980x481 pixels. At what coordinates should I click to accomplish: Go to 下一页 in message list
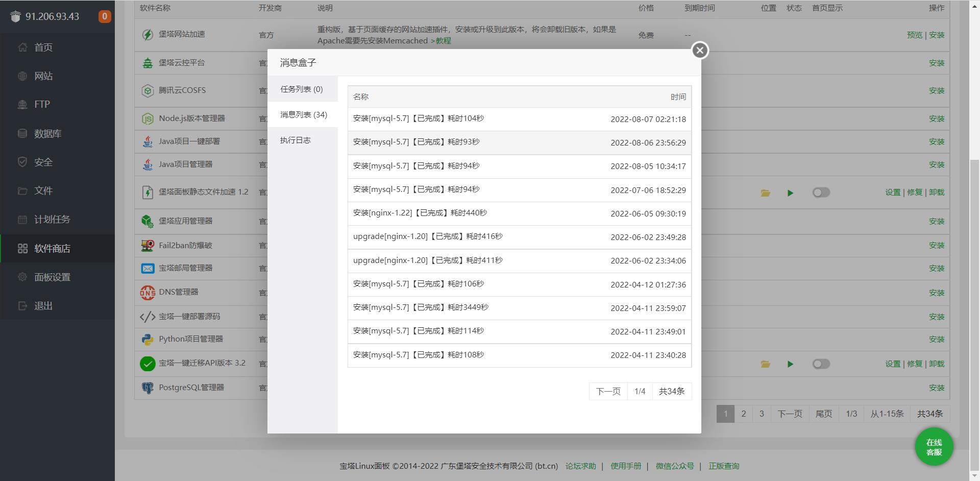point(608,391)
